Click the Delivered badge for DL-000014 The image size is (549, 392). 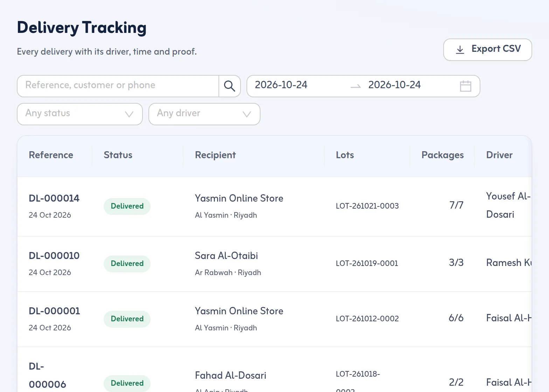tap(127, 206)
